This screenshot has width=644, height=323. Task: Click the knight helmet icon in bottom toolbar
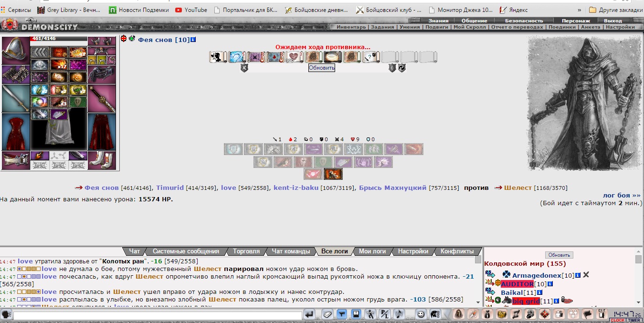coord(435,315)
